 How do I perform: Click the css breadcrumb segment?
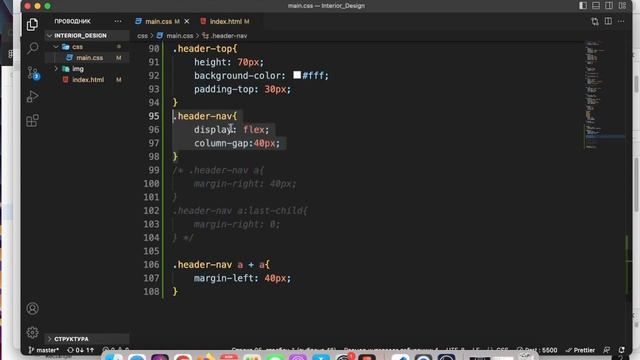click(x=142, y=36)
